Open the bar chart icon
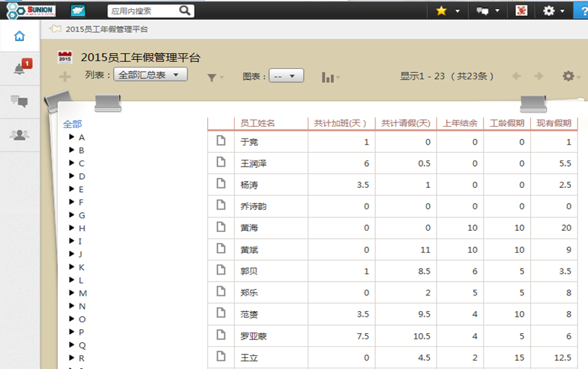 [328, 77]
